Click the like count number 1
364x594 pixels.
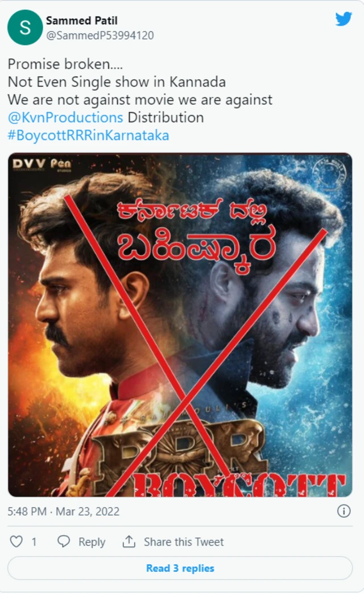pyautogui.click(x=34, y=542)
